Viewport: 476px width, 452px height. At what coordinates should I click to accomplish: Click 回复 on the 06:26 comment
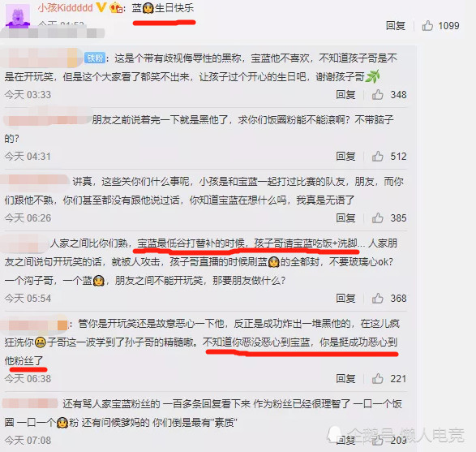[345, 218]
